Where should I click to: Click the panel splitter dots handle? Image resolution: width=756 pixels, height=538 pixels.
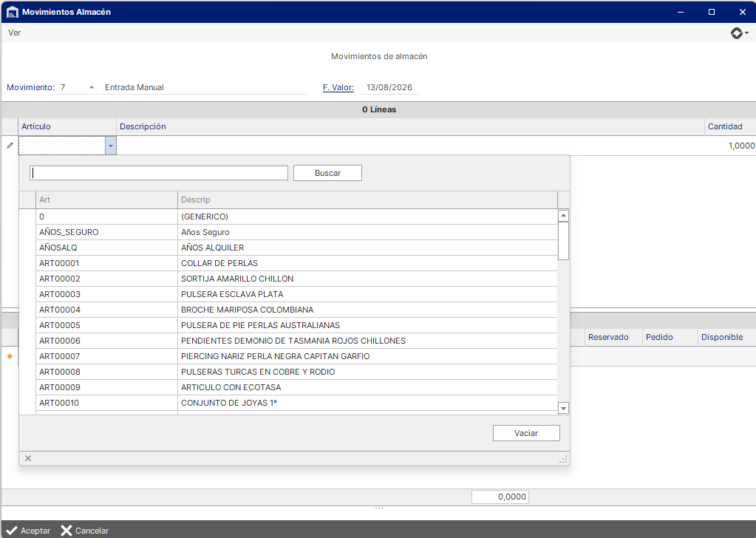(x=379, y=508)
